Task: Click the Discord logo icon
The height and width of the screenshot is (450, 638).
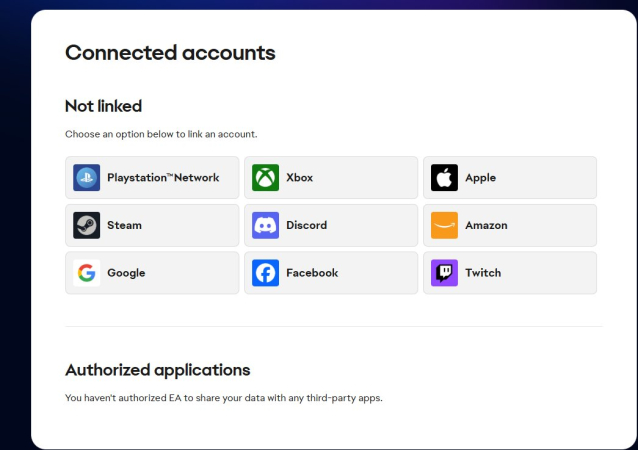Action: click(x=265, y=225)
